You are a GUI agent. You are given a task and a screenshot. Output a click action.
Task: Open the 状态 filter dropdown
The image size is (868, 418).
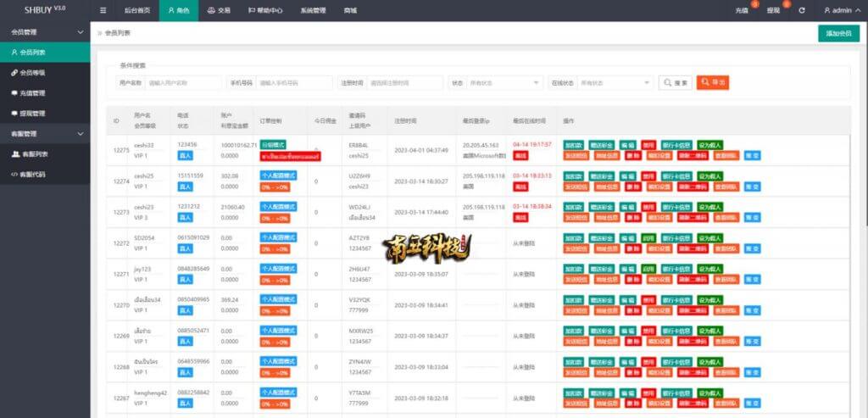[504, 83]
